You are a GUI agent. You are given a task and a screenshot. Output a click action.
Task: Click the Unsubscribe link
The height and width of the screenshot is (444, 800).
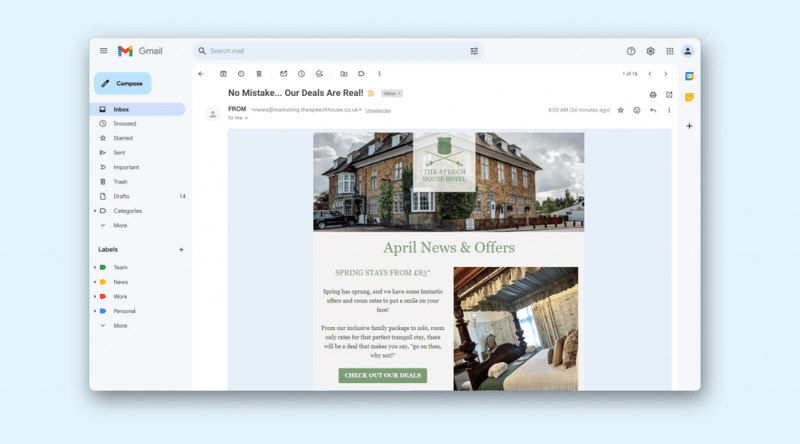pyautogui.click(x=378, y=110)
